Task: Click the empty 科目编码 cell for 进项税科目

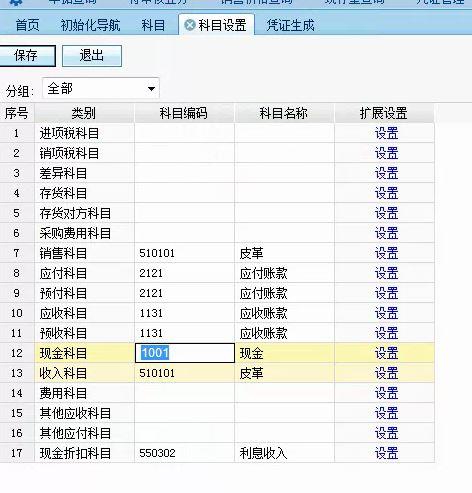Action: (185, 133)
